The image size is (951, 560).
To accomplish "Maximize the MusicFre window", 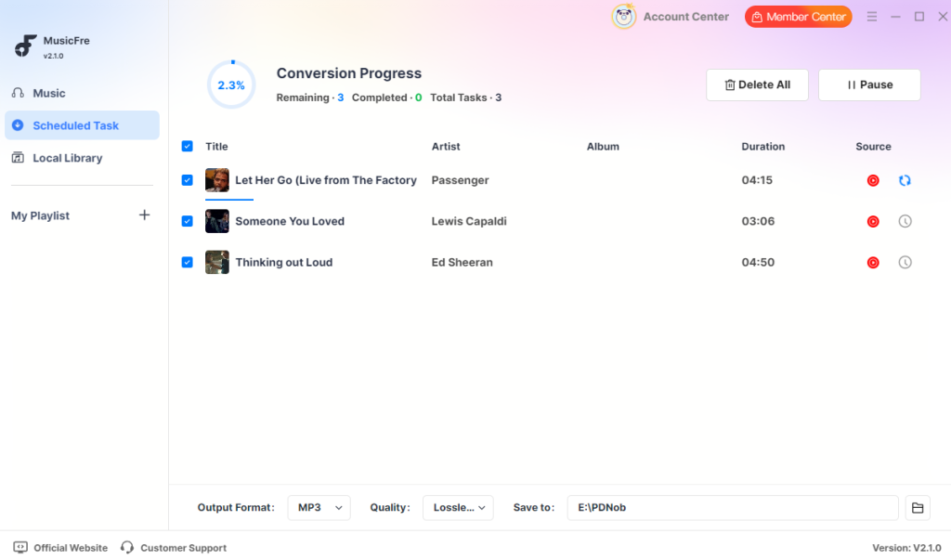I will click(x=919, y=17).
